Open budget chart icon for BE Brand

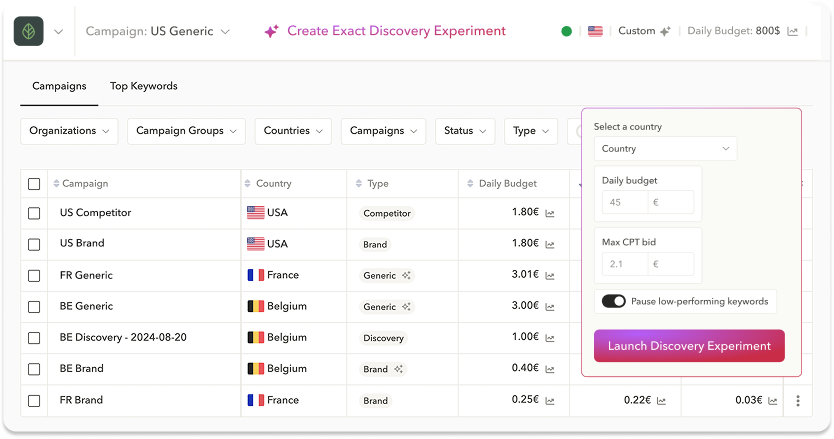tap(550, 369)
